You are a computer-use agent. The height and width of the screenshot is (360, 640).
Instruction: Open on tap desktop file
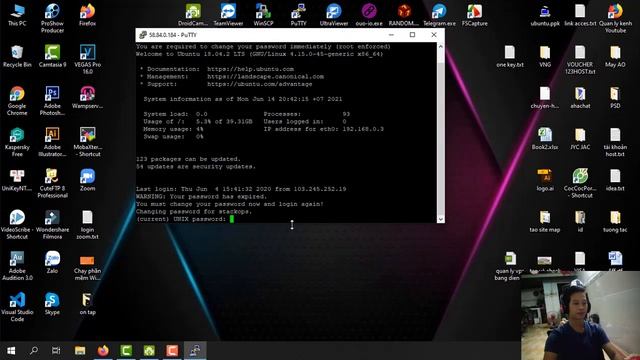pos(87,304)
